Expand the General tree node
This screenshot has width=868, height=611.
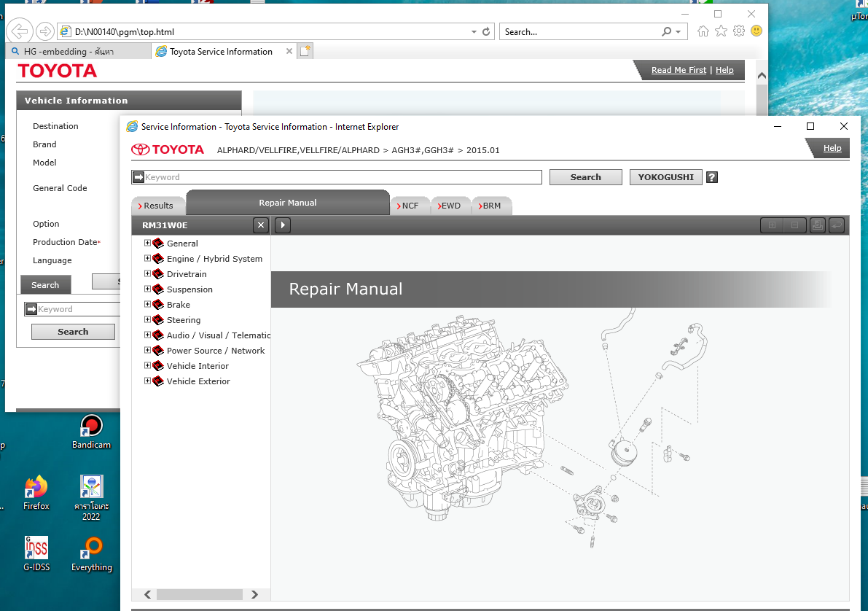pos(147,244)
